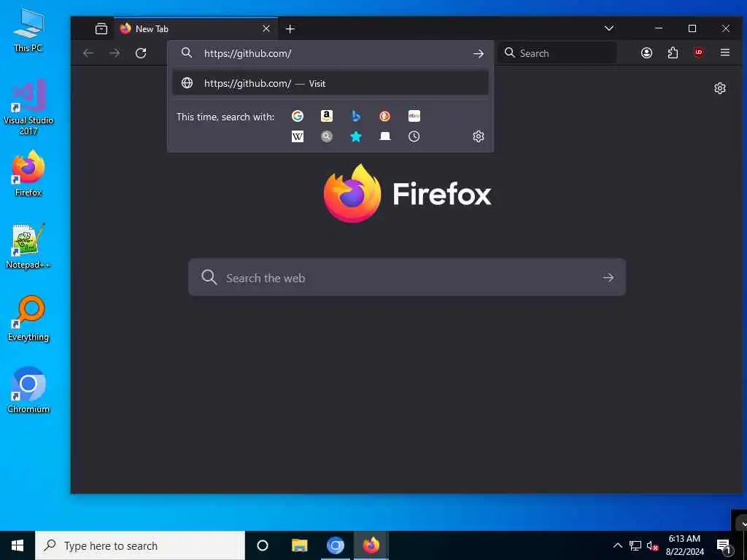This screenshot has height=560, width=747.
Task: Select the gray magnifier search engine icon
Action: pyautogui.click(x=326, y=136)
